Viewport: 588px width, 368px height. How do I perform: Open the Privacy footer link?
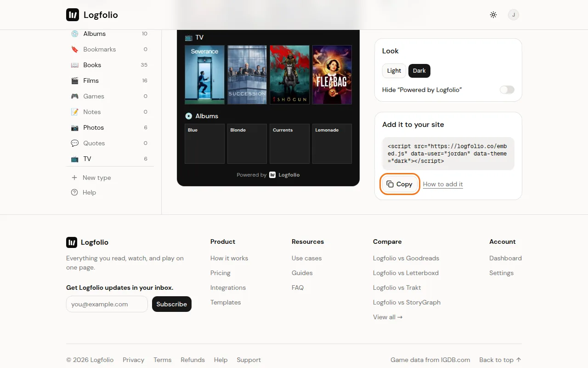tap(133, 360)
